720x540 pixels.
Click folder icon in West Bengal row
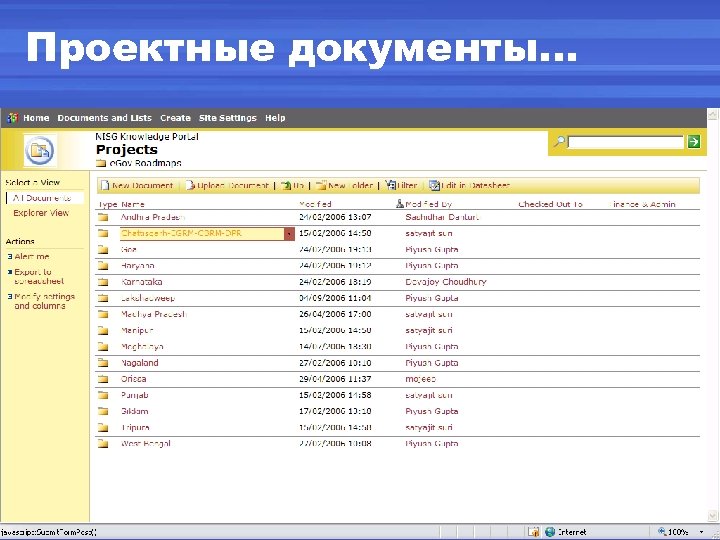pos(103,444)
